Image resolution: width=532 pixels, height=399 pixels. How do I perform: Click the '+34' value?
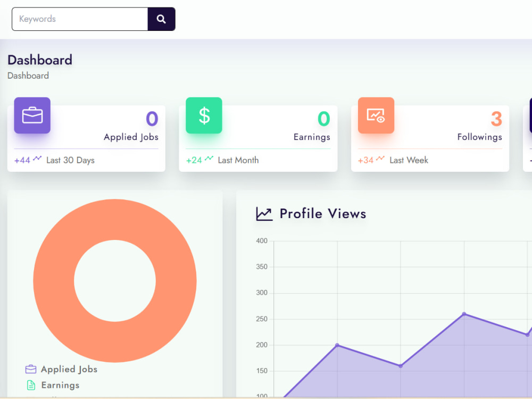point(366,160)
